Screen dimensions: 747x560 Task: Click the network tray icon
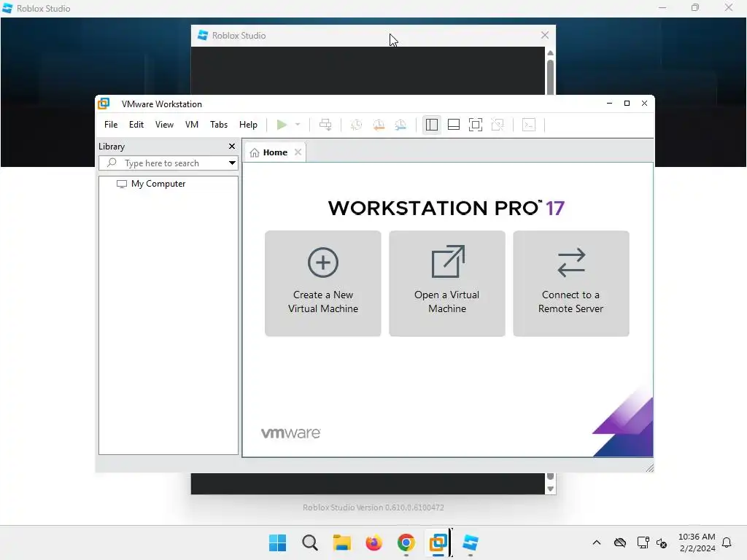point(643,542)
